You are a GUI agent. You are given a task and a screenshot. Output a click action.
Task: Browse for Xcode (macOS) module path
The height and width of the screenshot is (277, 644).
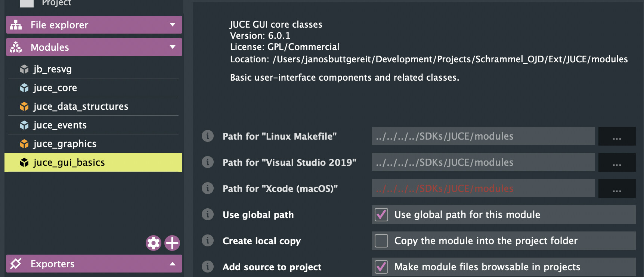point(617,189)
